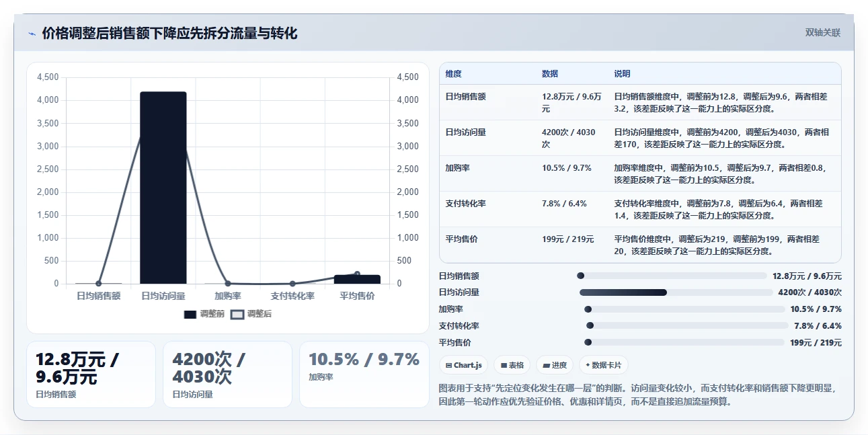Select the 进度 chip
This screenshot has width=868, height=435.
click(555, 365)
